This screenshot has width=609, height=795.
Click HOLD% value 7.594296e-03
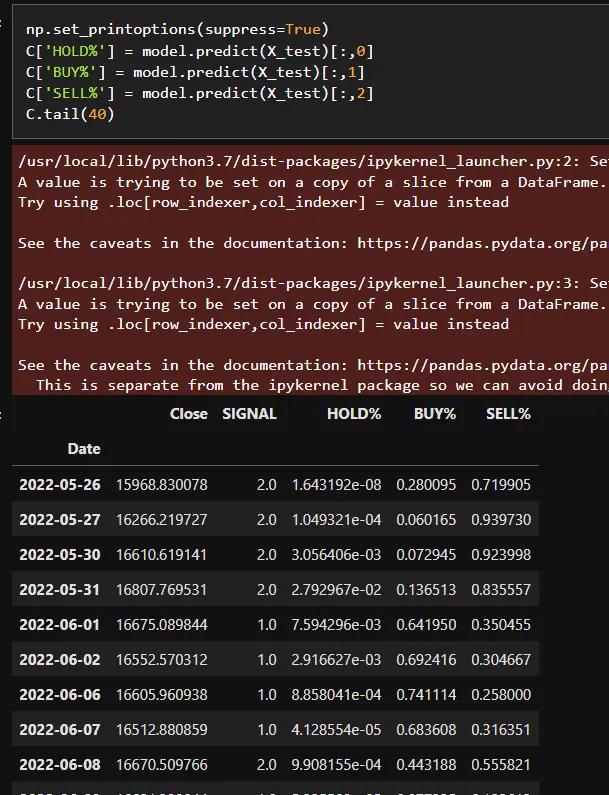336,625
